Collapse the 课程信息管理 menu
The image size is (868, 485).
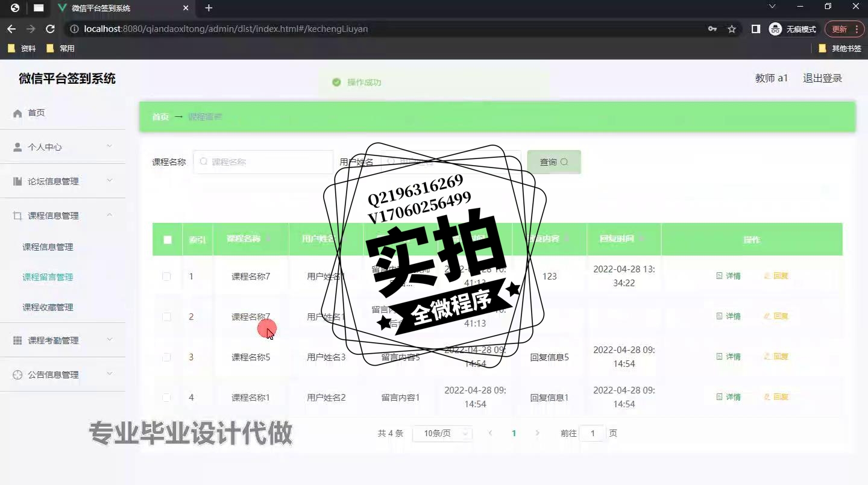(63, 215)
